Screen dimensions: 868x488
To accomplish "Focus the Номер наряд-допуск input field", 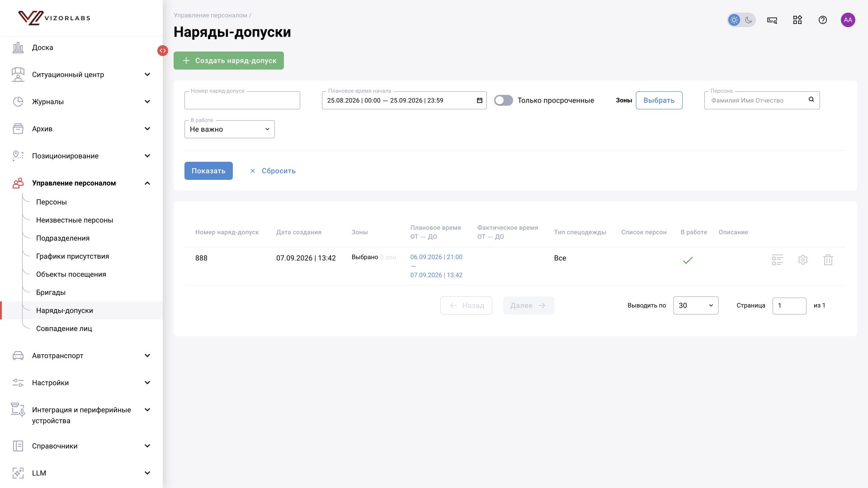I will (x=242, y=100).
